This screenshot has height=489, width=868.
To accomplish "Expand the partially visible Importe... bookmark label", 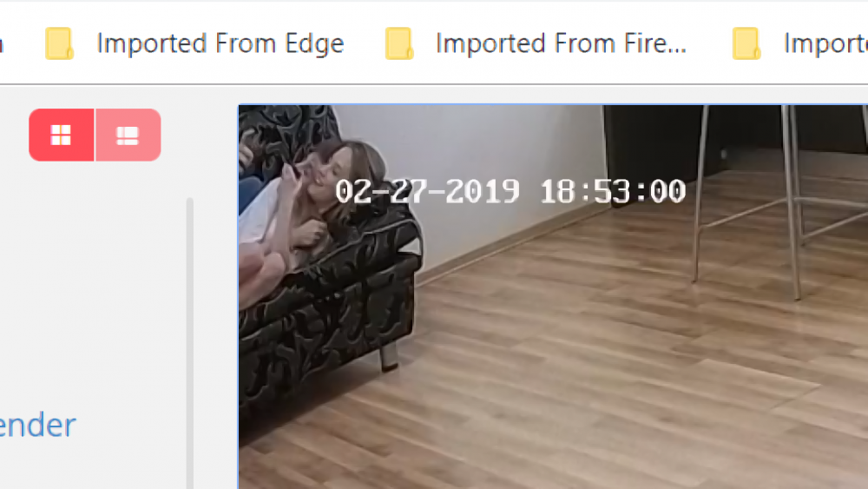I will coord(825,43).
